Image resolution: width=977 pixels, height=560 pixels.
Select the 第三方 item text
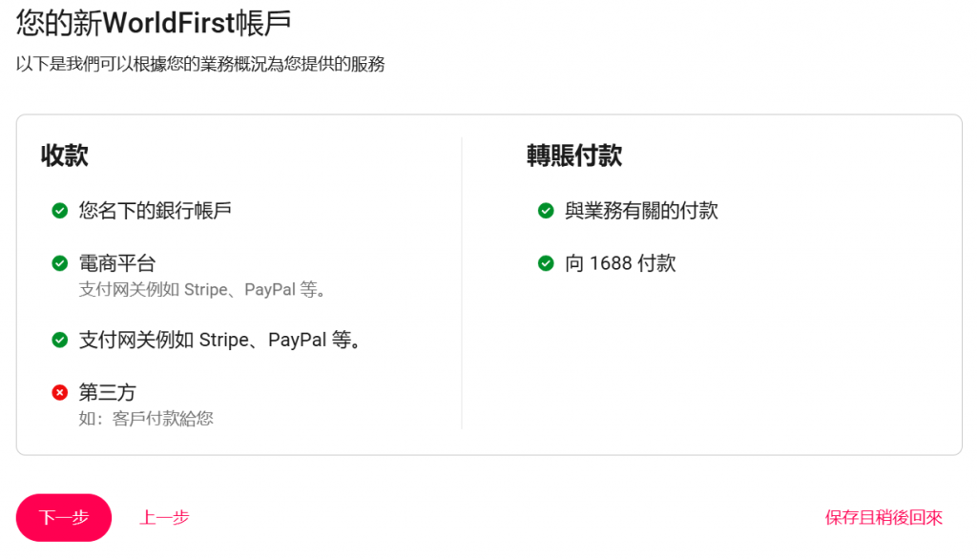107,392
